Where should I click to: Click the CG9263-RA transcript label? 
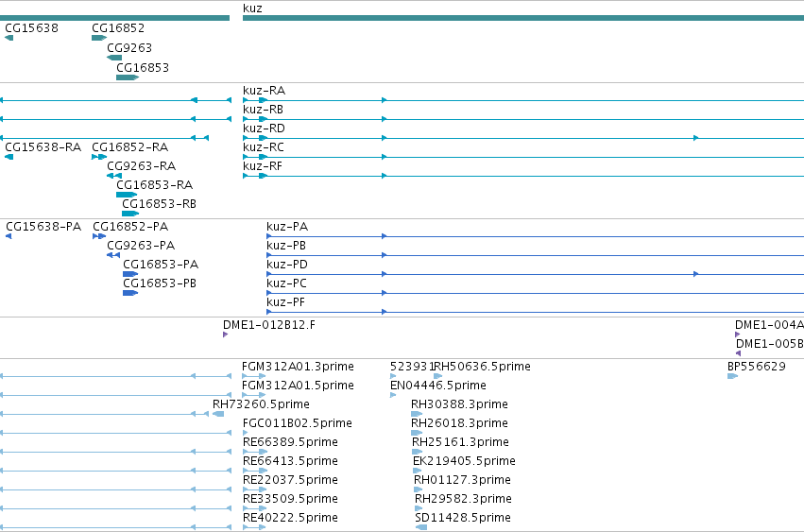tap(142, 166)
